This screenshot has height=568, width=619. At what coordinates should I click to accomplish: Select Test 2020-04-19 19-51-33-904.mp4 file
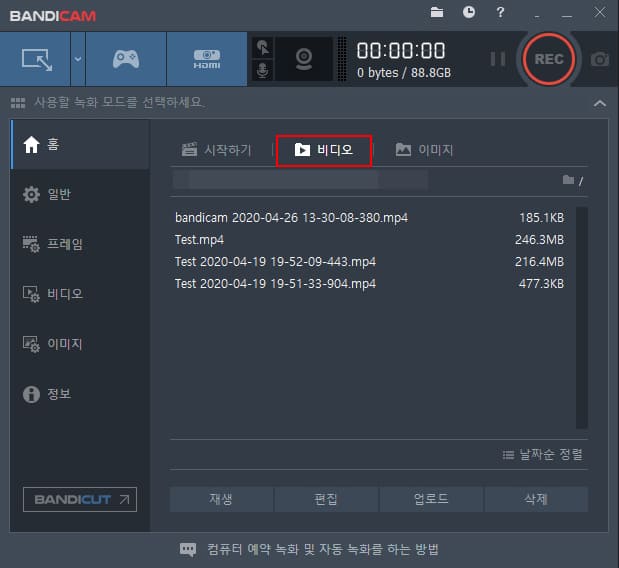click(370, 284)
